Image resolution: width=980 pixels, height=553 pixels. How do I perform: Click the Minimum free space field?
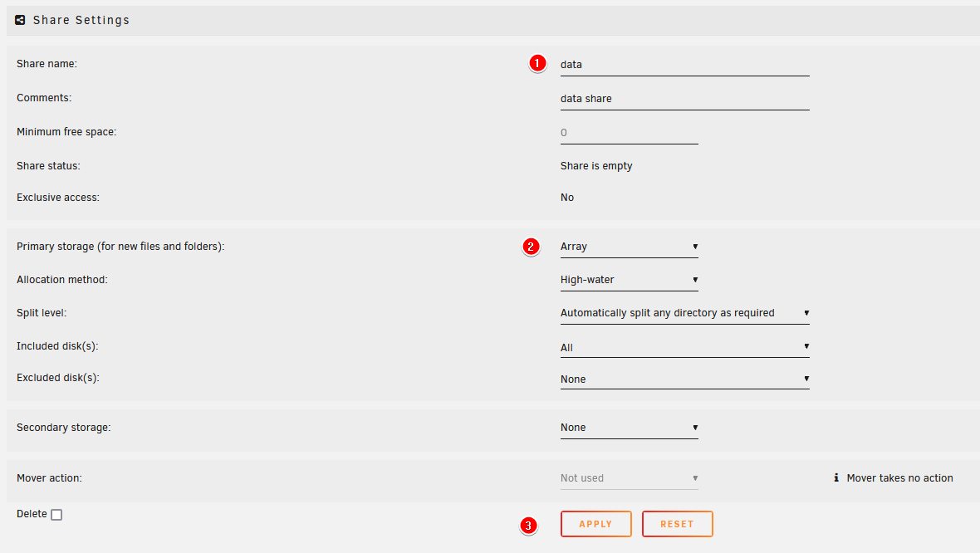(629, 133)
